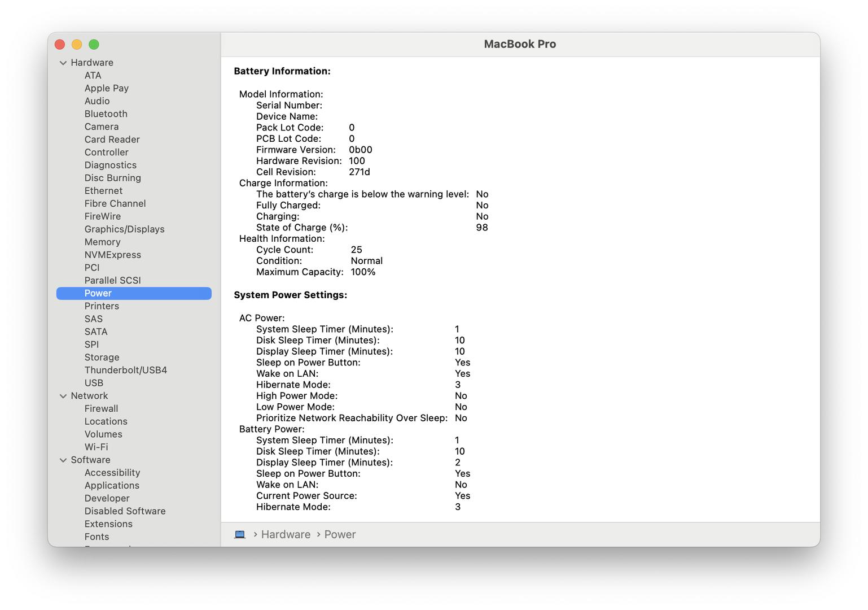Show Storage information
The image size is (868, 610).
pos(102,358)
